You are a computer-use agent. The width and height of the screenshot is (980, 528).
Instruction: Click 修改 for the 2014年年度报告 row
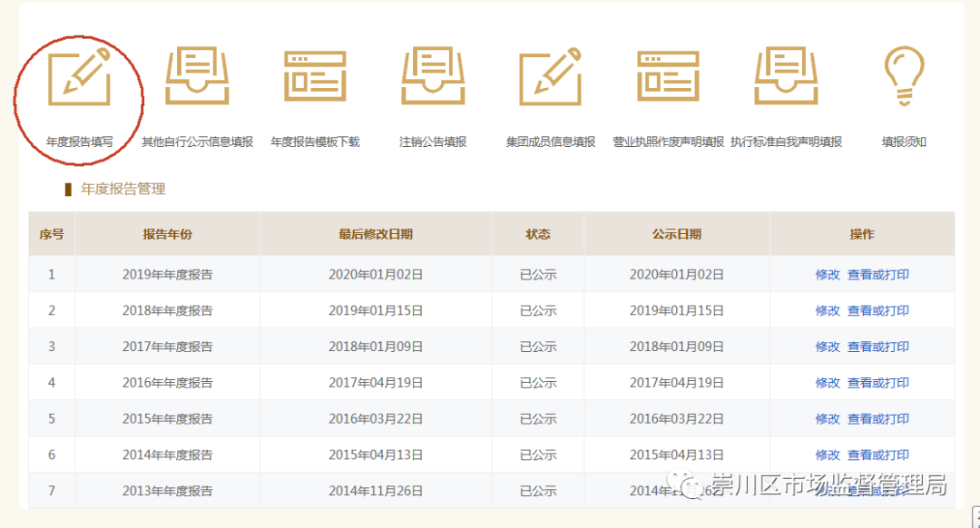point(828,455)
